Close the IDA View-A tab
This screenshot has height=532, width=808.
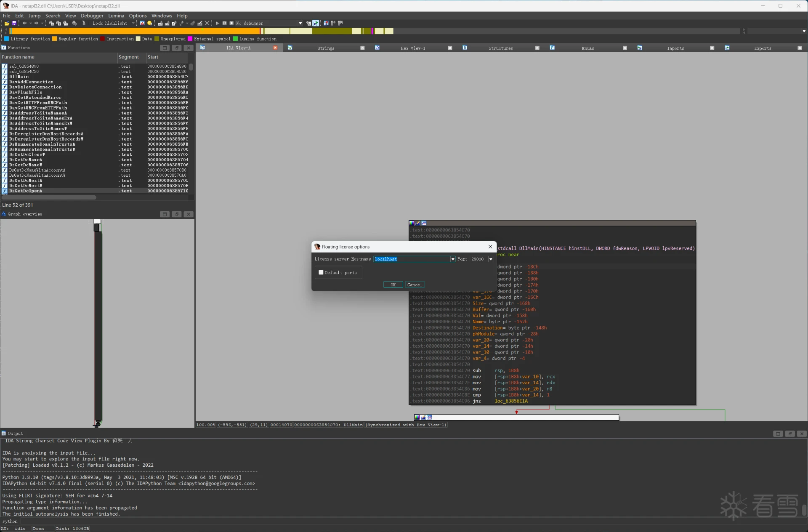pyautogui.click(x=275, y=48)
